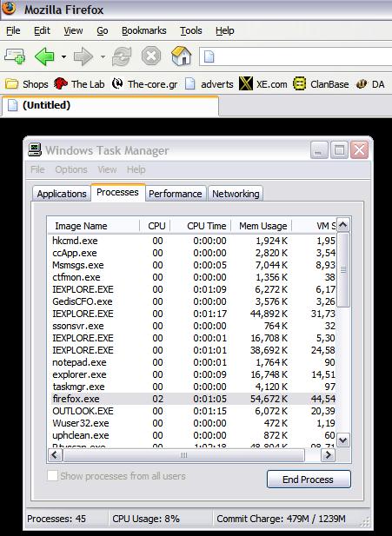Viewport: 392px width, 536px height.
Task: Open the Home page icon
Action: coord(182,56)
